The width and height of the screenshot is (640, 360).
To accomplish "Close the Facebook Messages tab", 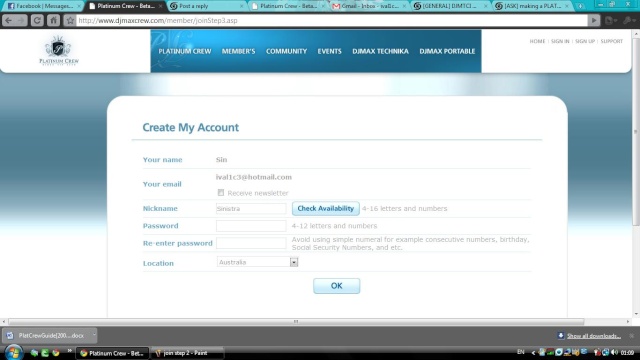I will pyautogui.click(x=79, y=6).
